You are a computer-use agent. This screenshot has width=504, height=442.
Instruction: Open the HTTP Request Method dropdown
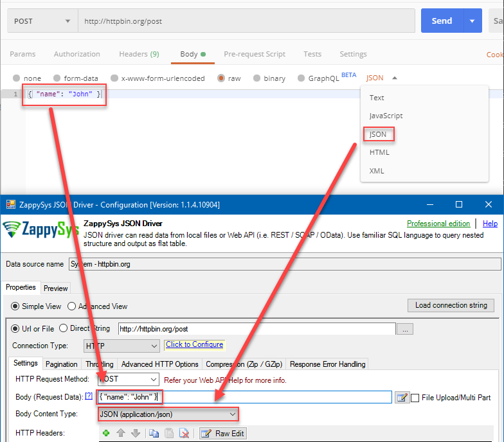(x=129, y=379)
